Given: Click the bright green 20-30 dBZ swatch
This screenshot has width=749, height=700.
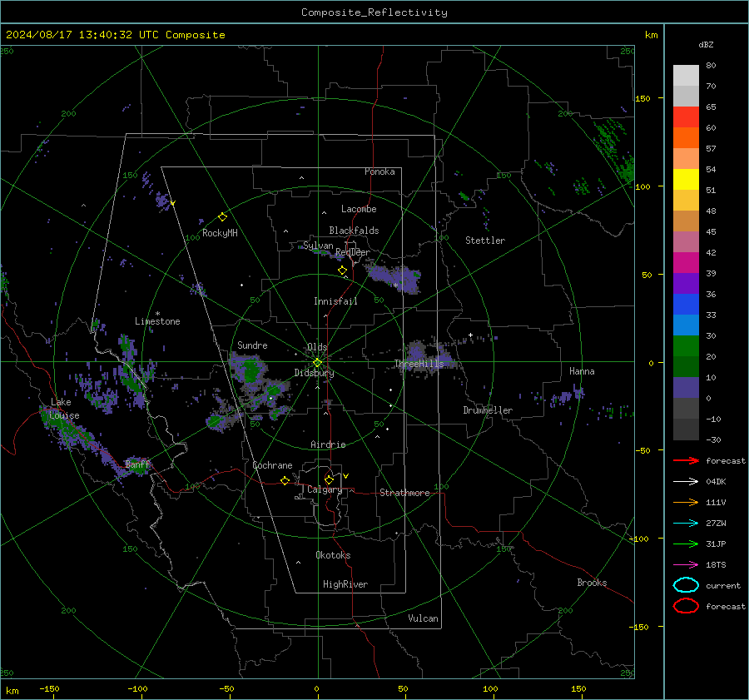Looking at the screenshot, I should [x=686, y=346].
